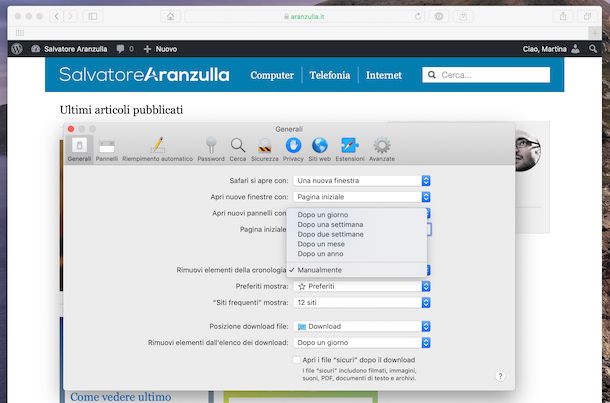Click the author portrait thumbnail
Viewport: 610px width, 403px height.
tap(528, 153)
